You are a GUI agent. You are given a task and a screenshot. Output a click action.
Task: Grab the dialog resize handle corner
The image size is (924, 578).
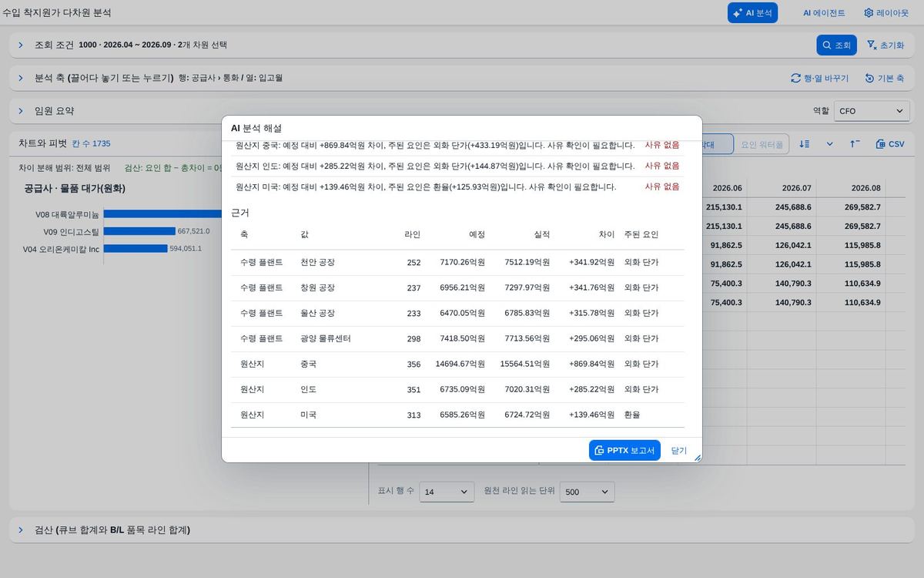pos(698,458)
